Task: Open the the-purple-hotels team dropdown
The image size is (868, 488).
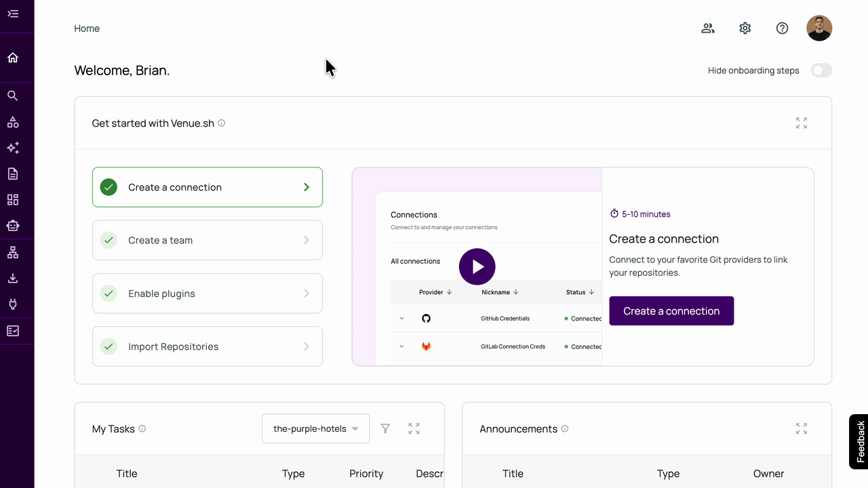Action: point(315,428)
